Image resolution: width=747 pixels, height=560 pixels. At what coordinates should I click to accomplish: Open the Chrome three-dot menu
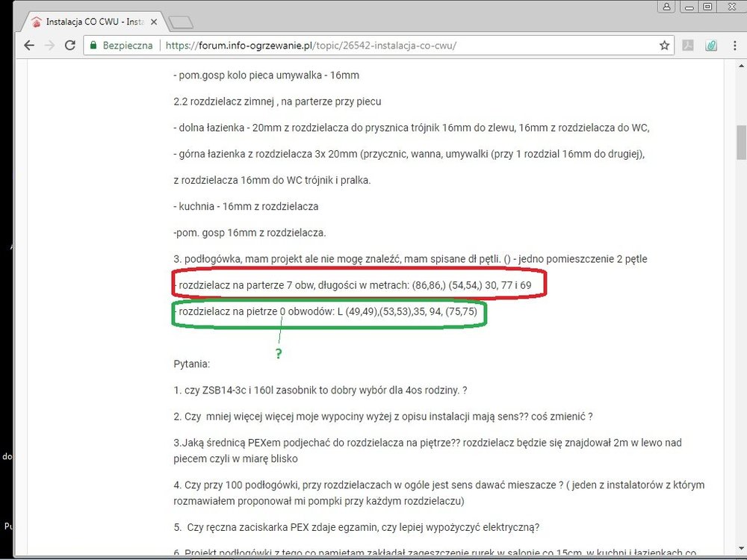[734, 46]
